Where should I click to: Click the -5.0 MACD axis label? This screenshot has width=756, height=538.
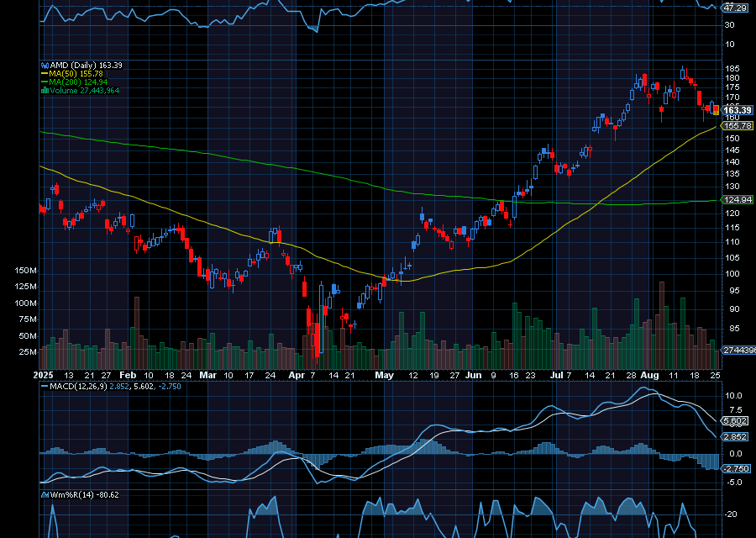click(733, 482)
